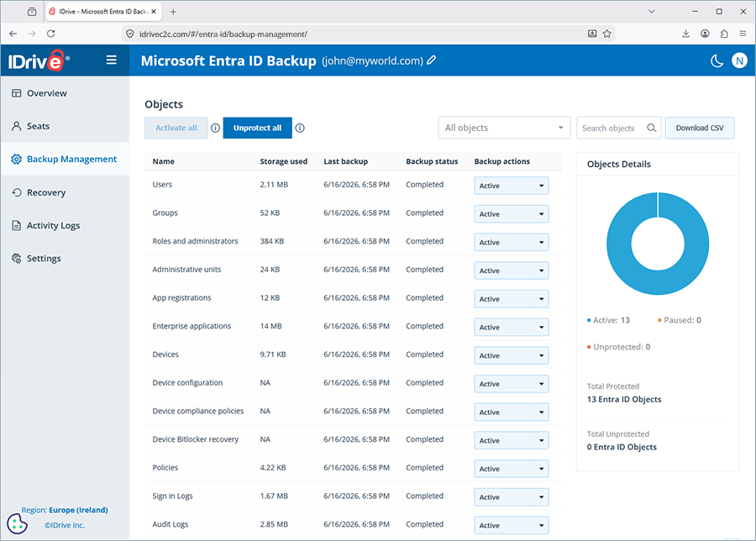
Task: Click 13 Entra ID Objects text
Action: pyautogui.click(x=624, y=399)
